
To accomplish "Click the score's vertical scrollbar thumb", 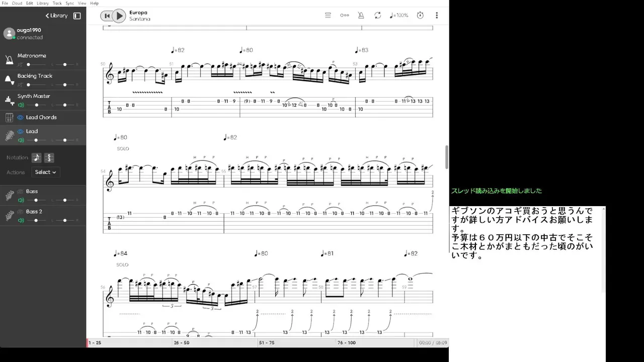I will [446, 157].
